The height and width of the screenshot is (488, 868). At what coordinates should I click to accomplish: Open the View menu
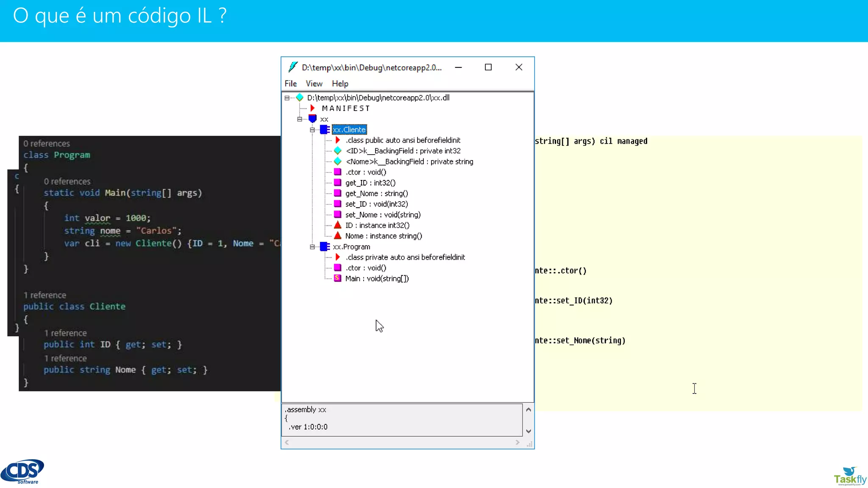point(314,83)
